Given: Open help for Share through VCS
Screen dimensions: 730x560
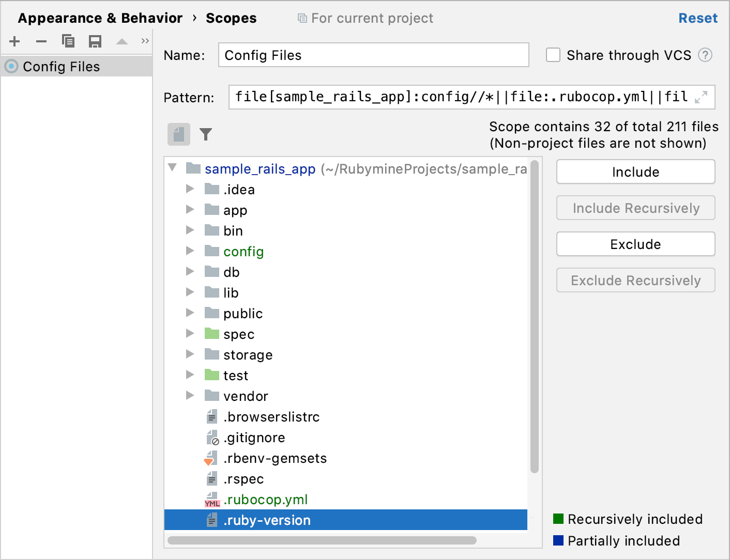Looking at the screenshot, I should pyautogui.click(x=705, y=55).
